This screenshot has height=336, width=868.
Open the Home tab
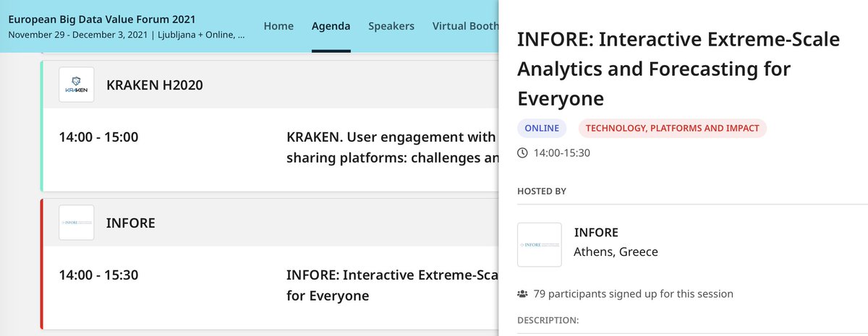pos(278,26)
